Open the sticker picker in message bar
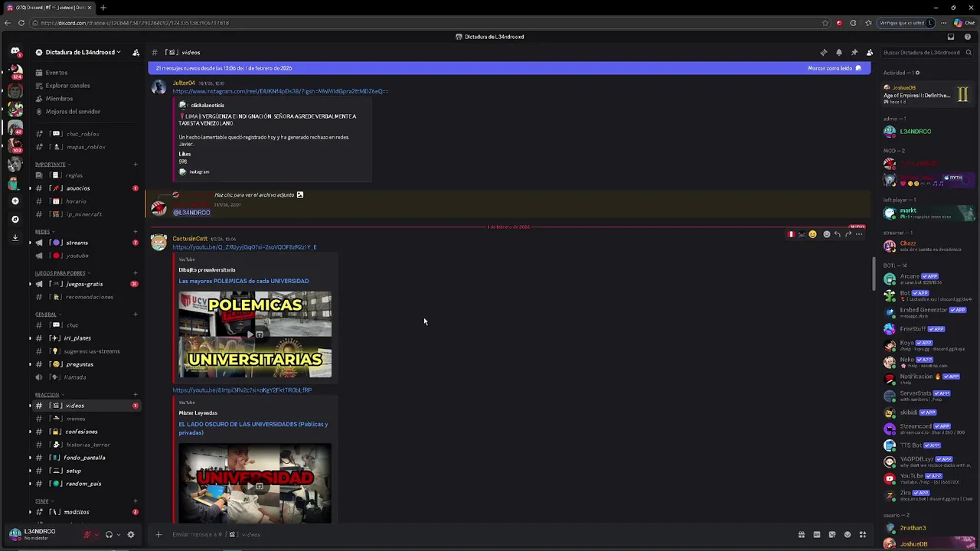980x551 pixels. [x=832, y=534]
